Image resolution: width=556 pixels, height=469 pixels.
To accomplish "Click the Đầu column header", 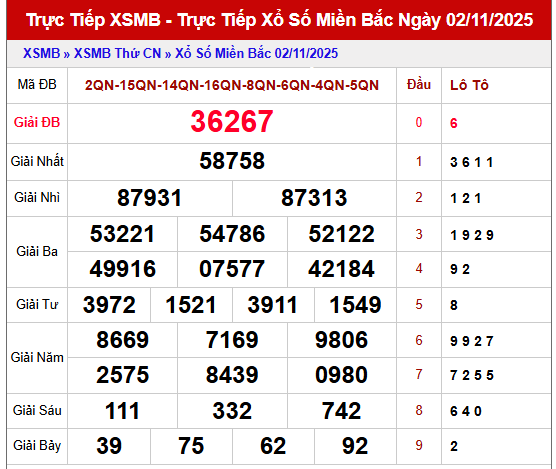I will click(x=419, y=84).
